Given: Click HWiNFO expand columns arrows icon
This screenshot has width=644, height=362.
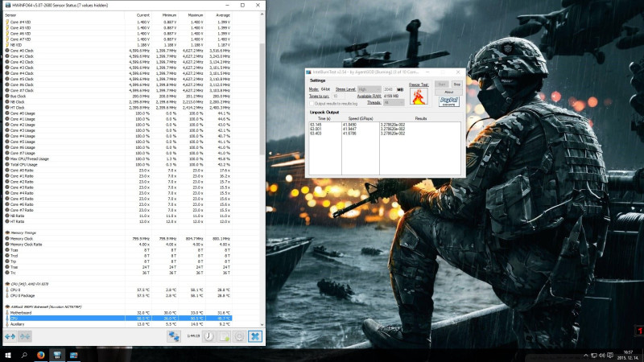Looking at the screenshot, I should [10, 336].
